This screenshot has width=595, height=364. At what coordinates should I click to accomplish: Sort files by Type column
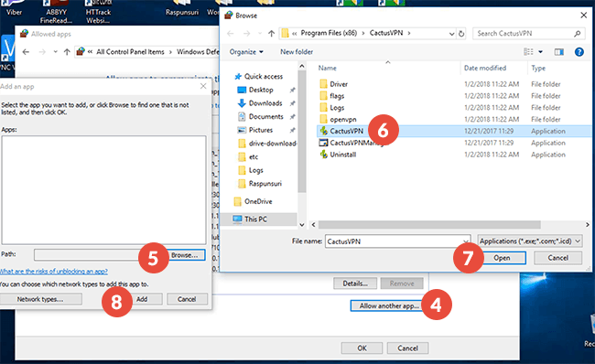[x=538, y=69]
